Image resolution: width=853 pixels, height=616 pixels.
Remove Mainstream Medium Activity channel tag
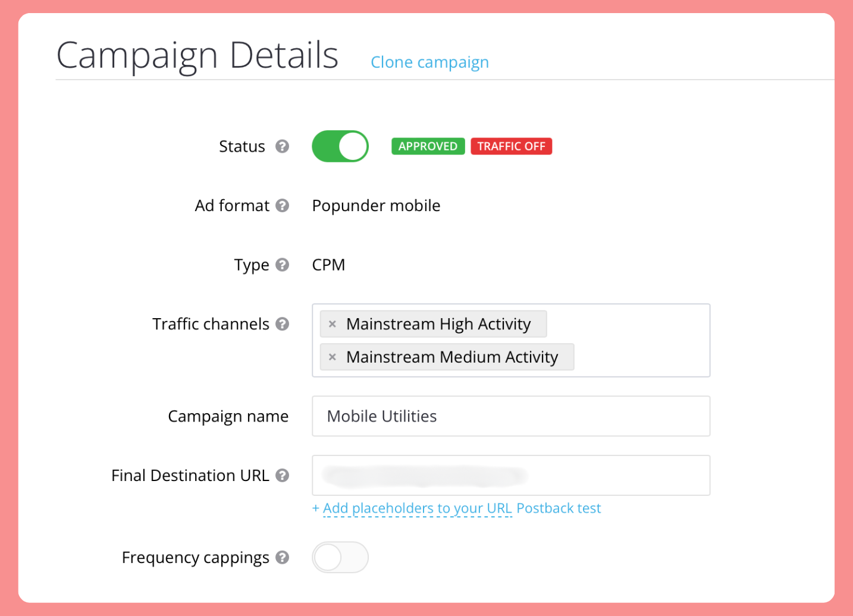(x=333, y=357)
